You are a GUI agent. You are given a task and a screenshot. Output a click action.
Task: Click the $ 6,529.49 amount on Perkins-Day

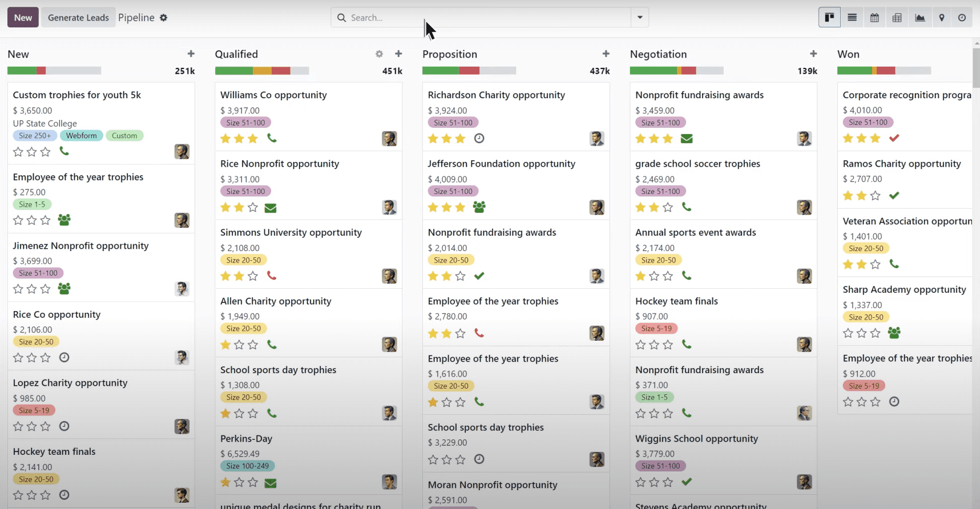pos(240,454)
